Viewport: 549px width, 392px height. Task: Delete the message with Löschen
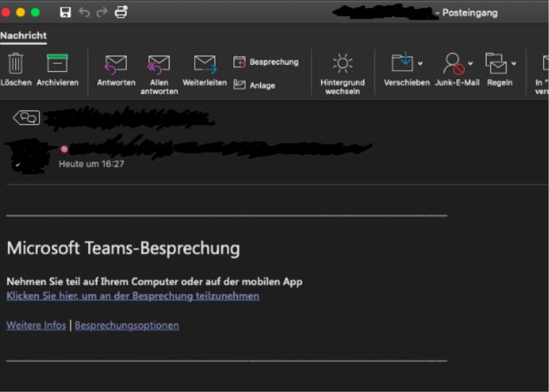point(16,70)
